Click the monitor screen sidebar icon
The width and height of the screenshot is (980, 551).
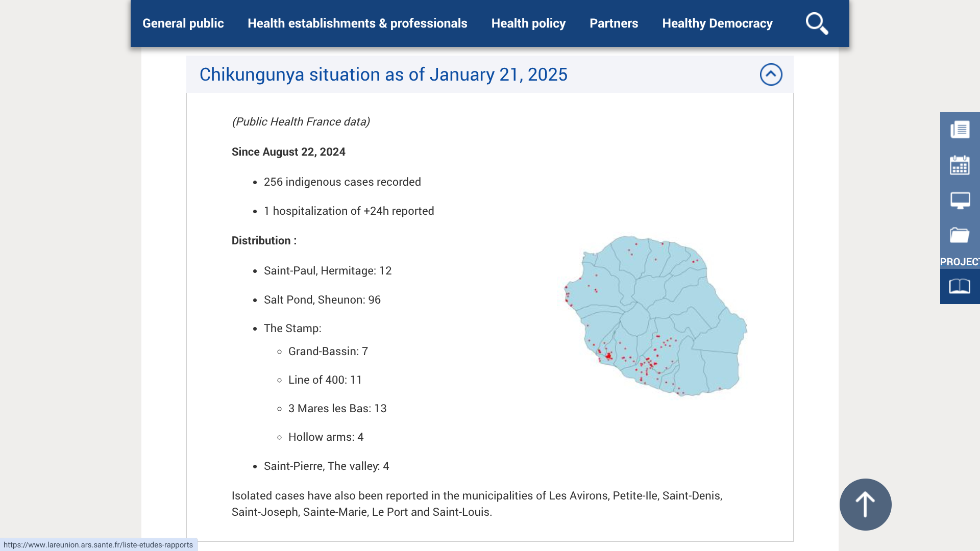pos(960,201)
